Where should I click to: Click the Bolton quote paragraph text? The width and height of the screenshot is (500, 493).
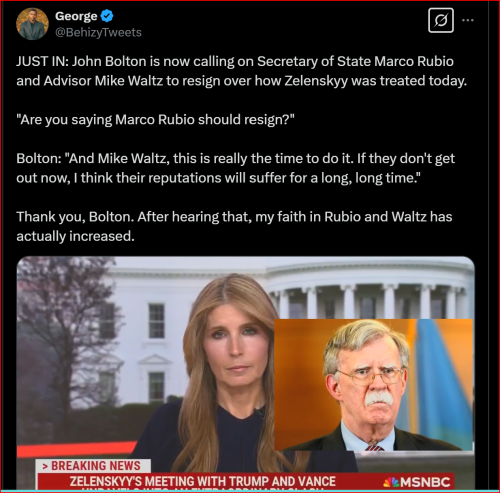click(x=235, y=168)
